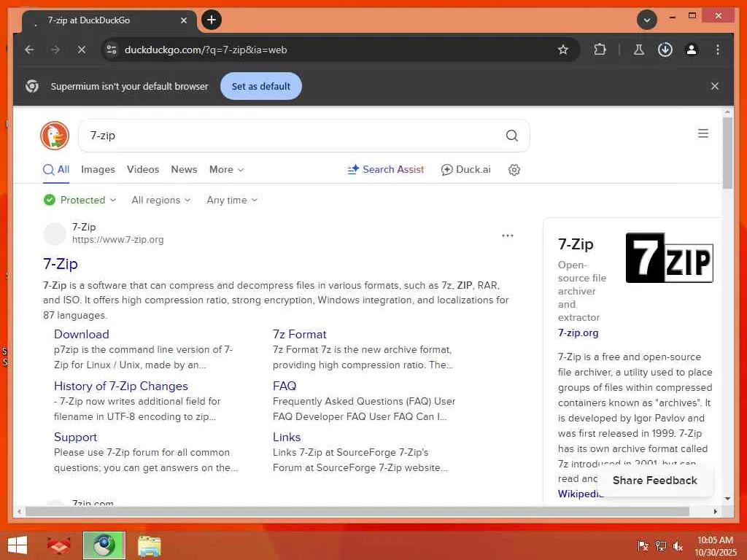Open Search Assist
This screenshot has width=747, height=560.
386,169
